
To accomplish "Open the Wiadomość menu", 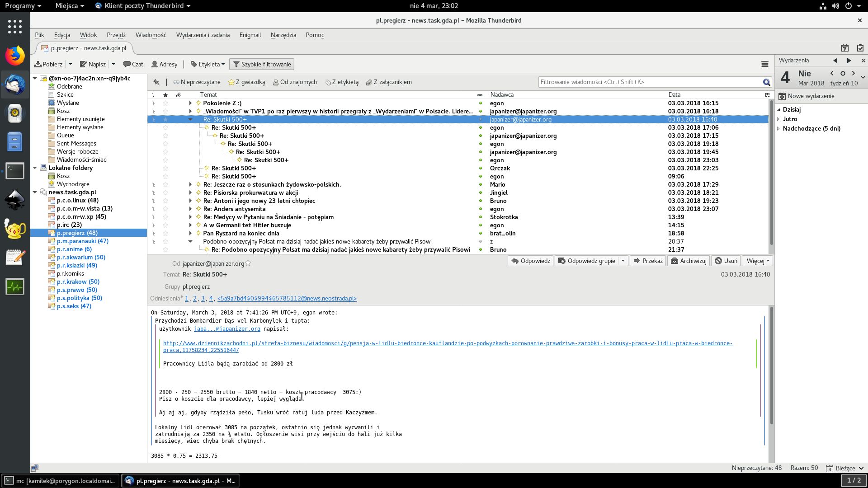I will [151, 35].
